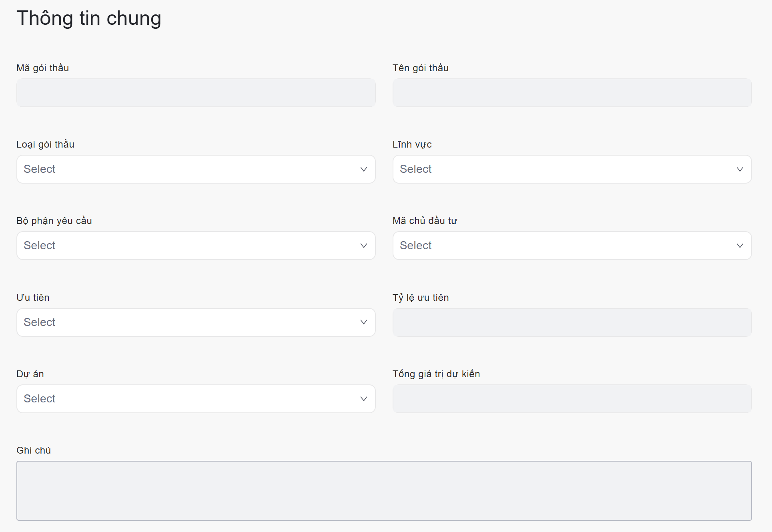
Task: Select the Tổng giá trị dự kiến field
Action: tap(572, 399)
